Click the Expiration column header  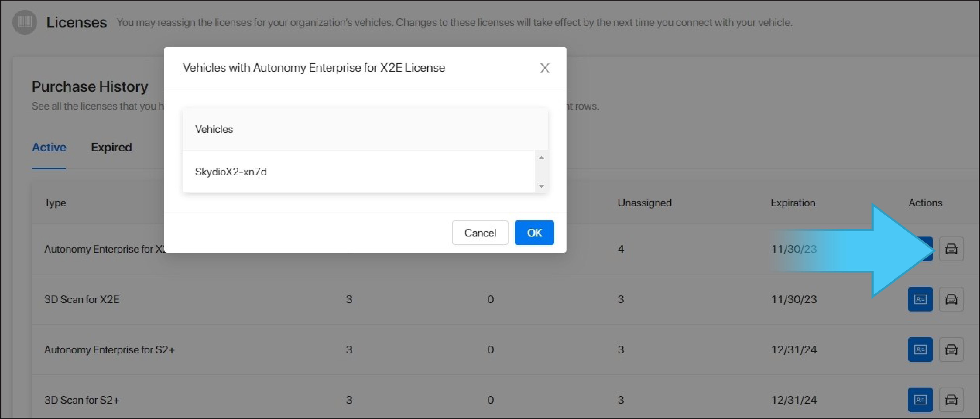point(793,203)
